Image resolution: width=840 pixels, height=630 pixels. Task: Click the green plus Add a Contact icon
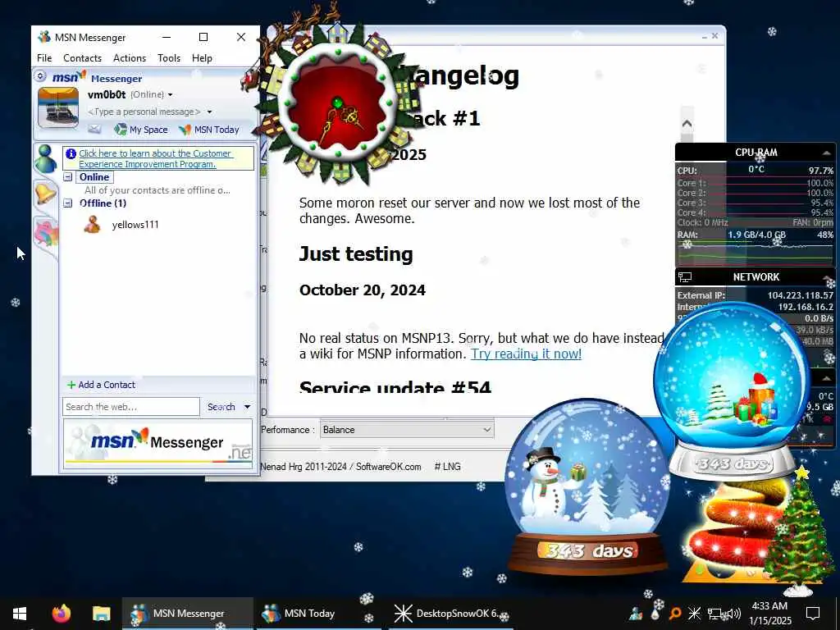71,385
